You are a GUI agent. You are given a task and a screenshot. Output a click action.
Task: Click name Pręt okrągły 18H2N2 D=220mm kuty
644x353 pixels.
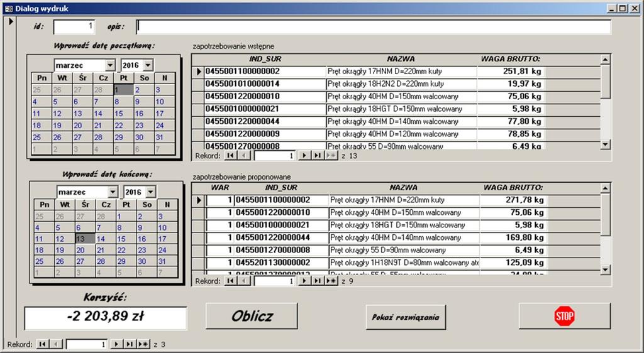pyautogui.click(x=401, y=84)
